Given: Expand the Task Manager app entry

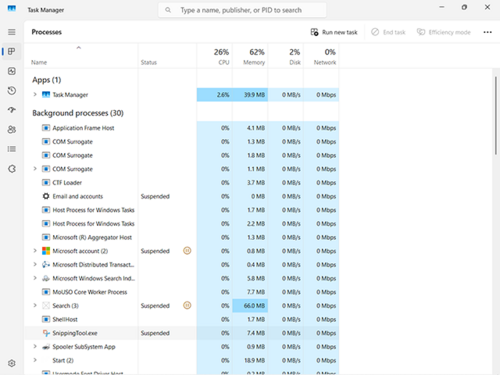Looking at the screenshot, I should click(35, 95).
